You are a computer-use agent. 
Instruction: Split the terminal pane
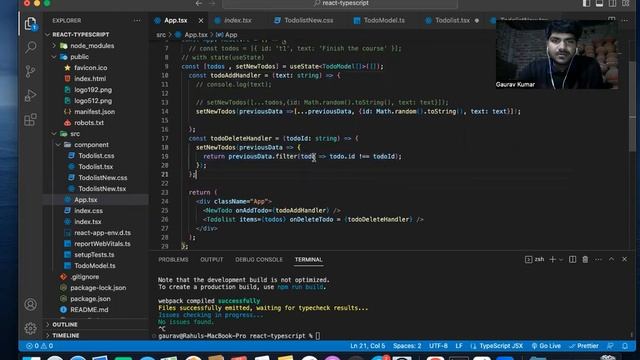[x=573, y=259]
